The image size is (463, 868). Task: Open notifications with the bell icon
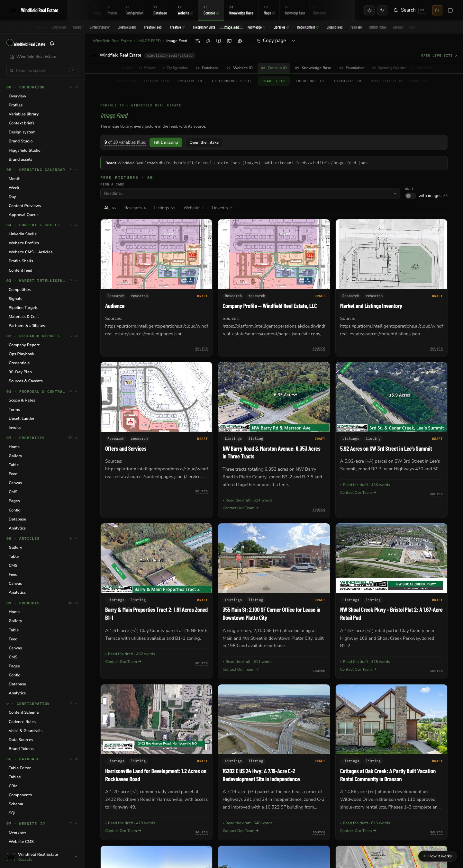coord(52,43)
